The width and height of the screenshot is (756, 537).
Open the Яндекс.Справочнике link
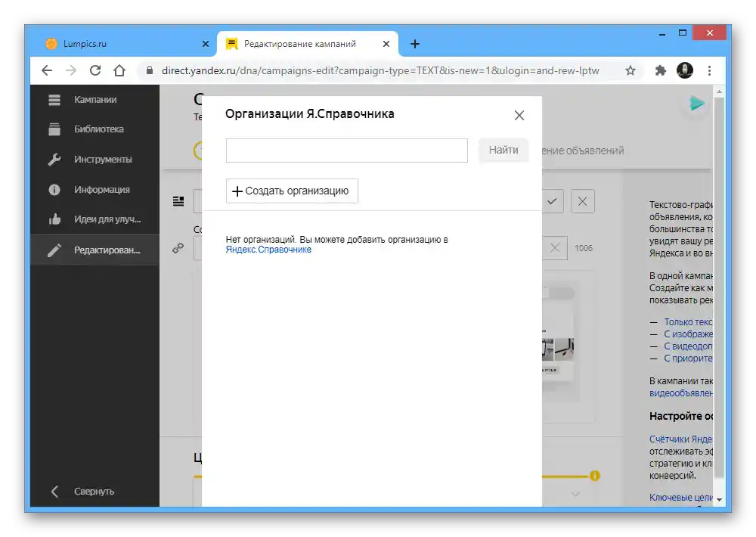[x=268, y=250]
